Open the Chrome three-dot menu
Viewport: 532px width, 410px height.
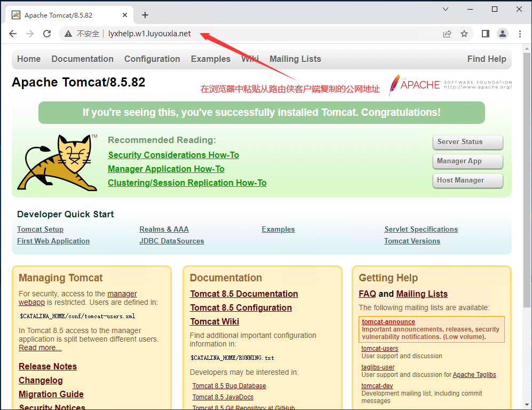click(x=520, y=34)
